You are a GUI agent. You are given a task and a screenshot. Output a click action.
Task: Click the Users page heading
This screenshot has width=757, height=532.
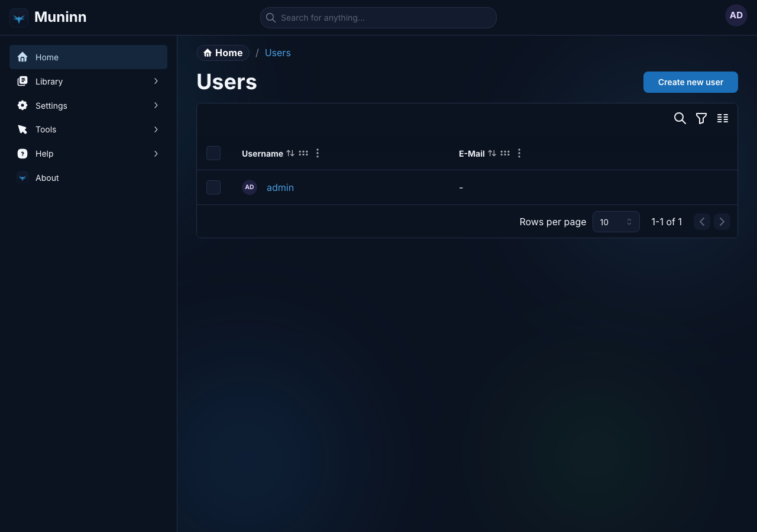pyautogui.click(x=227, y=82)
